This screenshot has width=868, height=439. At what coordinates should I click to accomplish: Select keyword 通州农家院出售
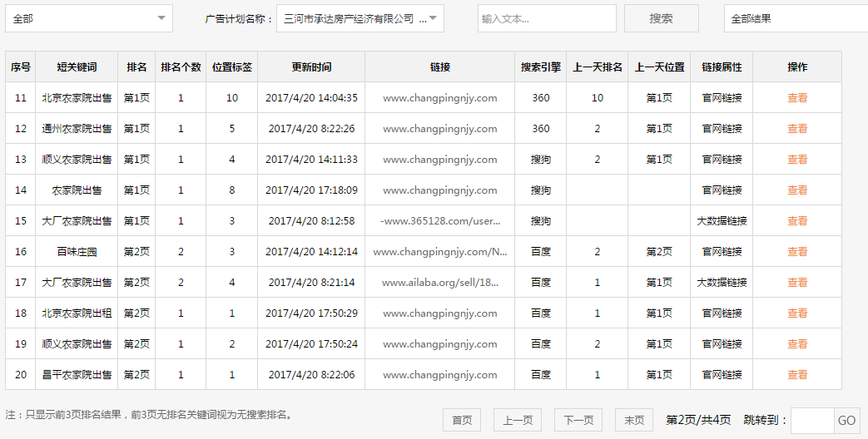[77, 129]
